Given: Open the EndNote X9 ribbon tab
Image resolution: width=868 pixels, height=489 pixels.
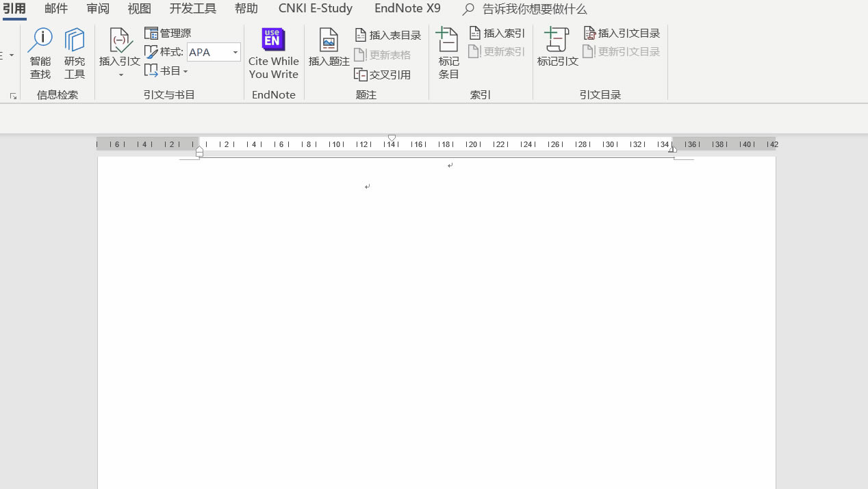Looking at the screenshot, I should [x=407, y=8].
